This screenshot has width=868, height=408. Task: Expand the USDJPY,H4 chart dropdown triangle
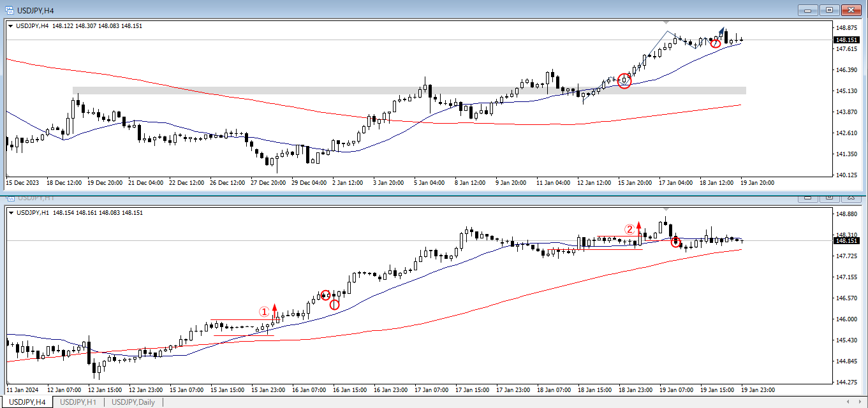click(x=11, y=26)
